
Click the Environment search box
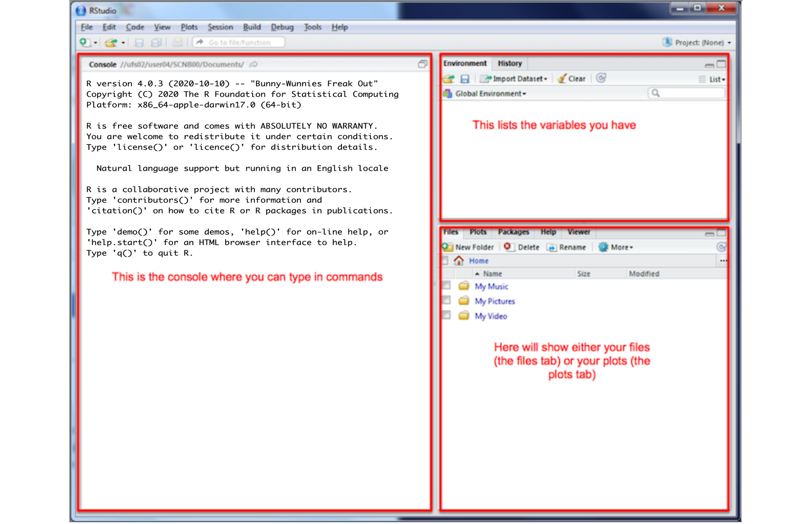point(686,93)
